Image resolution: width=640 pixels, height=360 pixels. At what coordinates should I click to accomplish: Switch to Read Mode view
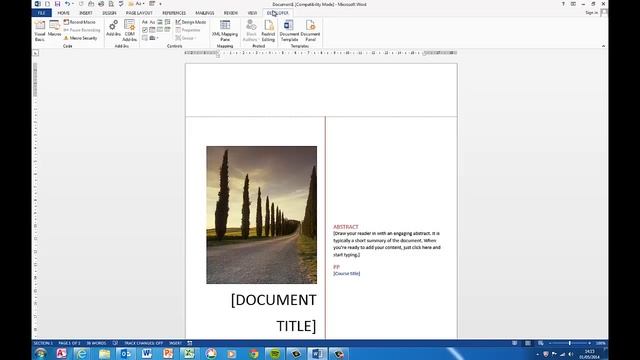tap(515, 343)
